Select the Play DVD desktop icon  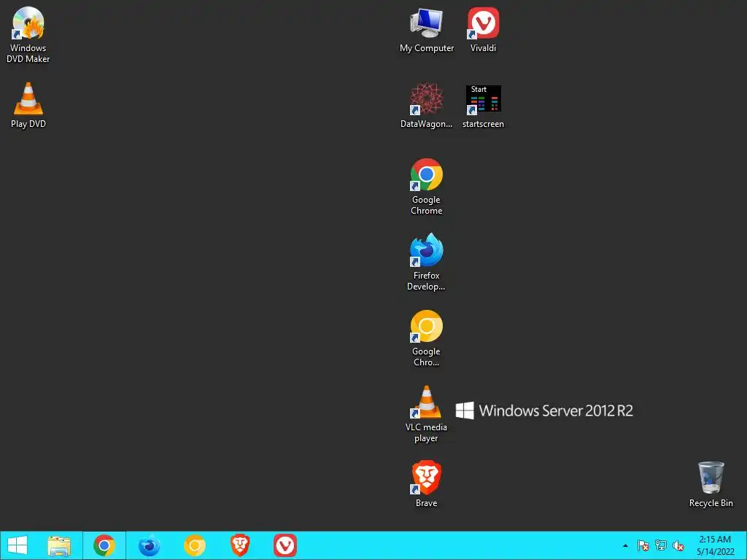pyautogui.click(x=28, y=105)
